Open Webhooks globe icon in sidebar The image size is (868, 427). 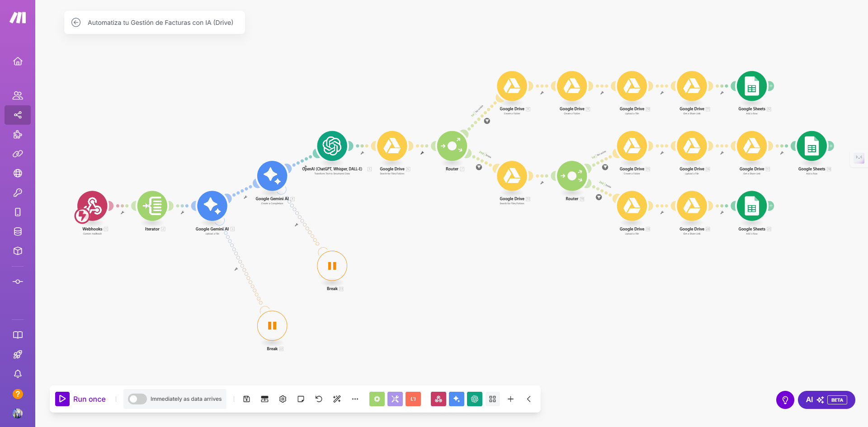click(18, 173)
